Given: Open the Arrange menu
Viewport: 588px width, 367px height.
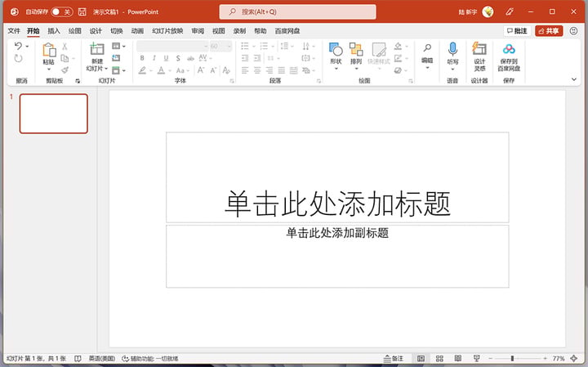Looking at the screenshot, I should point(356,56).
